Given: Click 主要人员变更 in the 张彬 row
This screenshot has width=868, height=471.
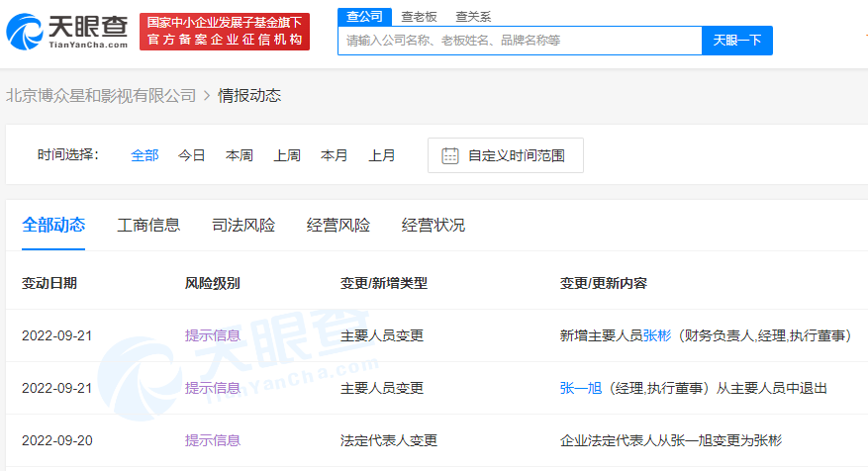Looking at the screenshot, I should [382, 335].
